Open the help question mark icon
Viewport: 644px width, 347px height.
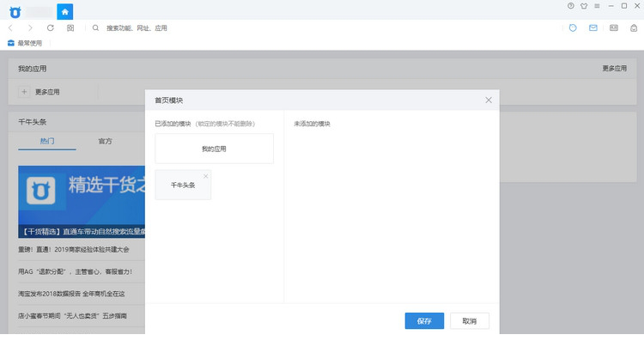571,6
